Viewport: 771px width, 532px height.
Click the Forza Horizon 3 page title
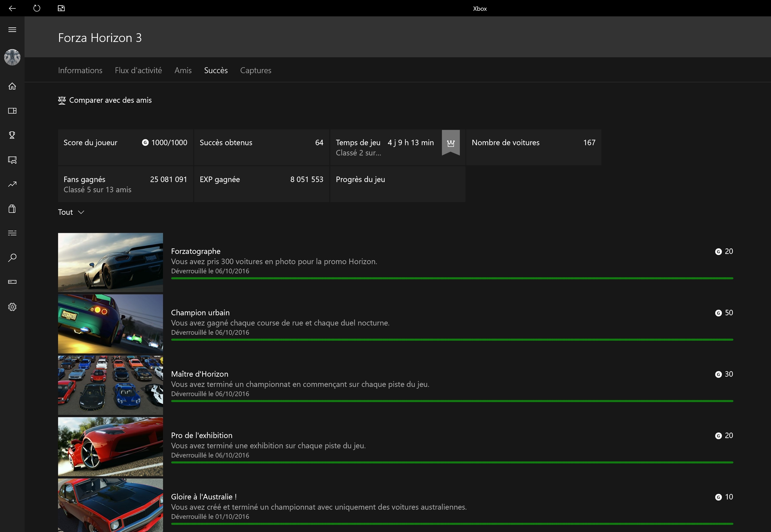[x=100, y=38]
